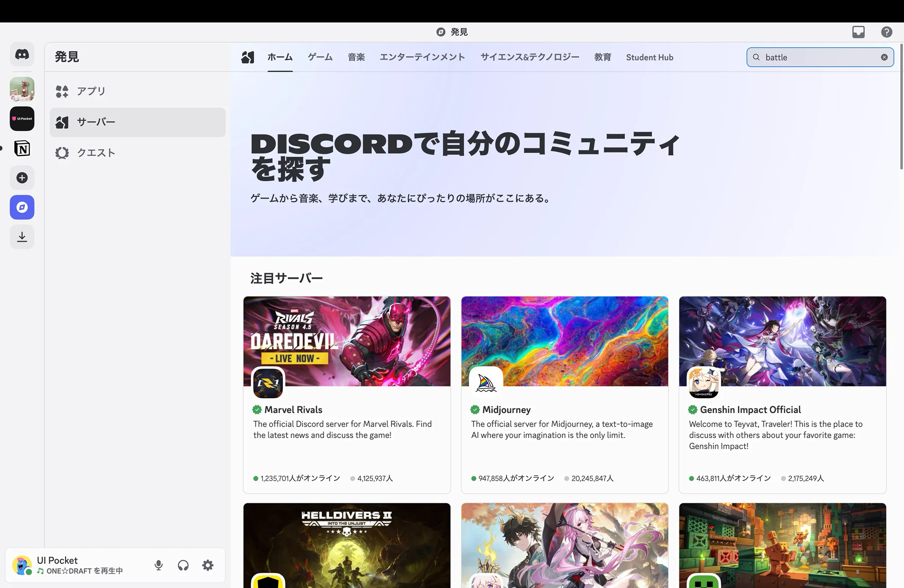Open Discord home via the Discord logo icon

[22, 54]
